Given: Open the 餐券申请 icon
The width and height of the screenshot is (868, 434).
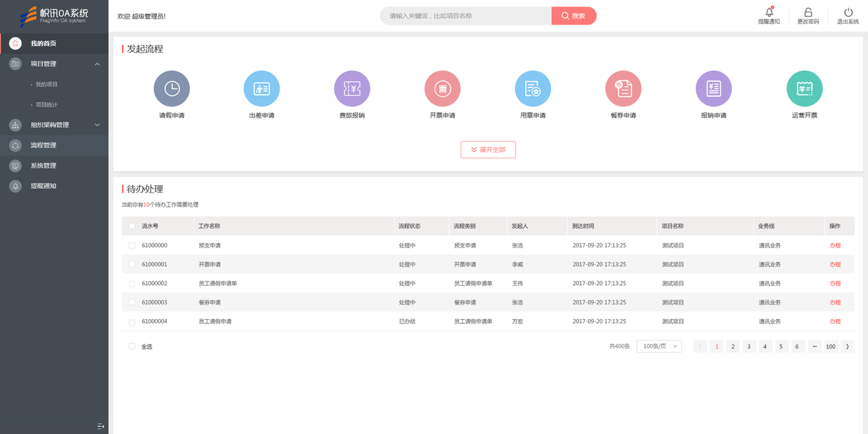Looking at the screenshot, I should (624, 88).
